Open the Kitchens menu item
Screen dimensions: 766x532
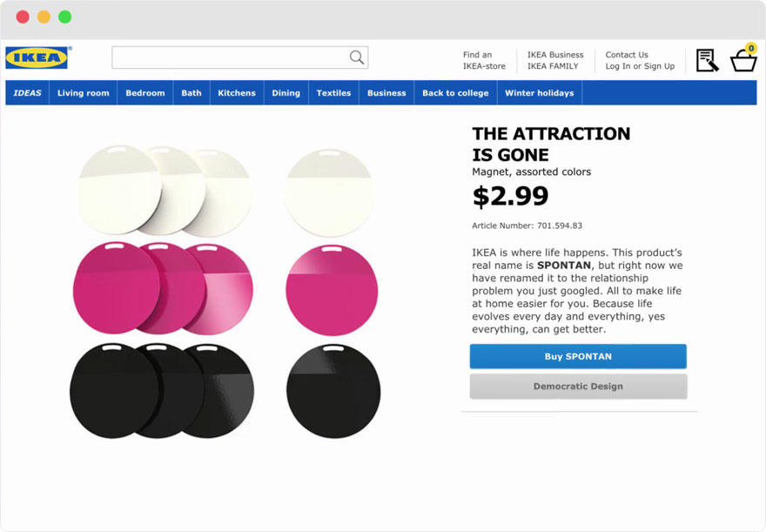[237, 93]
